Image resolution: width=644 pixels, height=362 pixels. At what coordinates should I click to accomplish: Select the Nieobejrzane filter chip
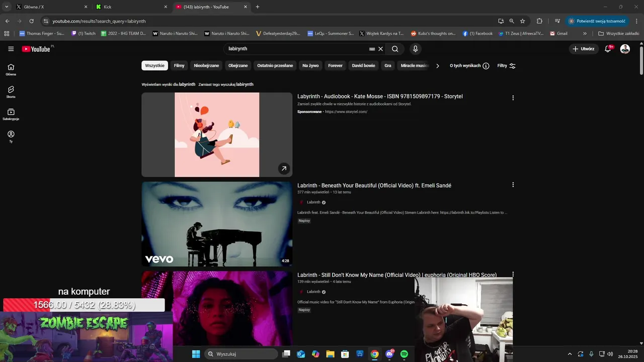(x=206, y=66)
